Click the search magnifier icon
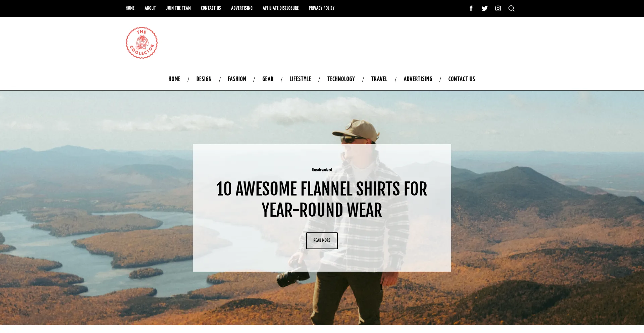644x333 pixels. 512,8
